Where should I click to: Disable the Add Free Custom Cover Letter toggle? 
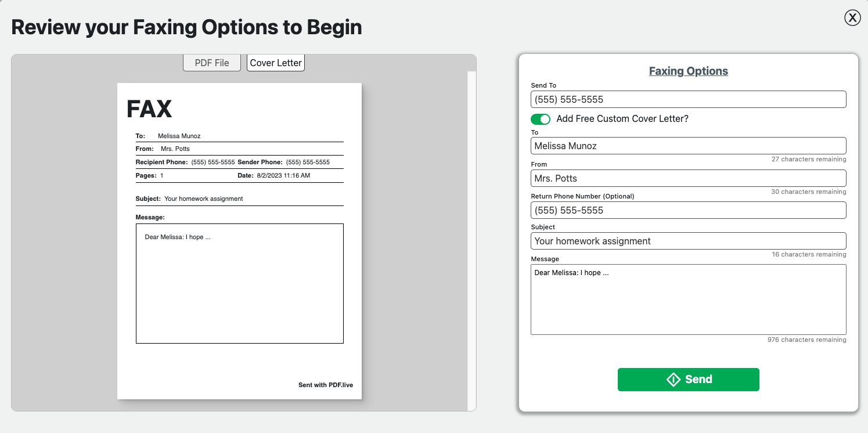coord(540,118)
